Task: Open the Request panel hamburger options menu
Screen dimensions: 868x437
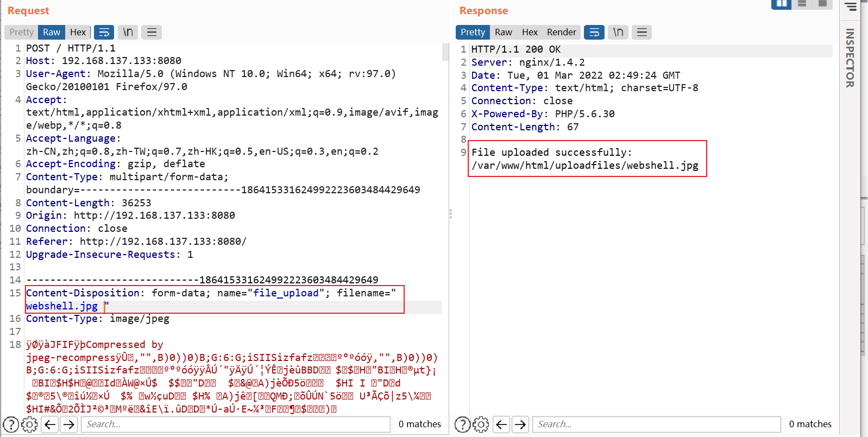Action: (152, 32)
